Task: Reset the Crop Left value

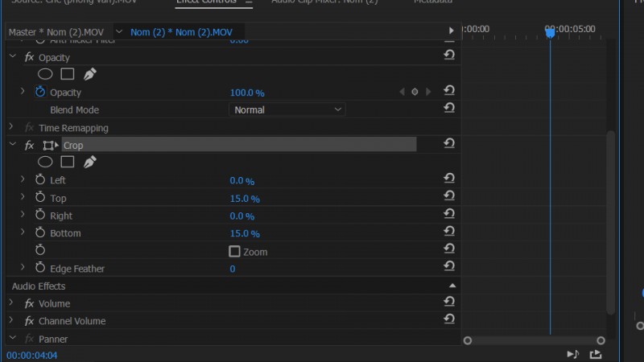Action: pos(449,178)
